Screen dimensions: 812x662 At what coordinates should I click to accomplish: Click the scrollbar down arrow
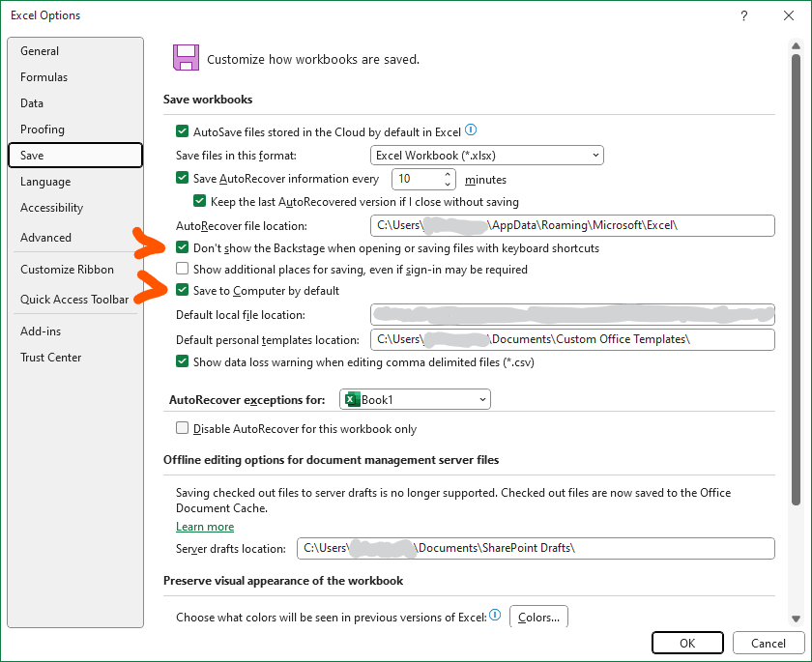point(796,619)
